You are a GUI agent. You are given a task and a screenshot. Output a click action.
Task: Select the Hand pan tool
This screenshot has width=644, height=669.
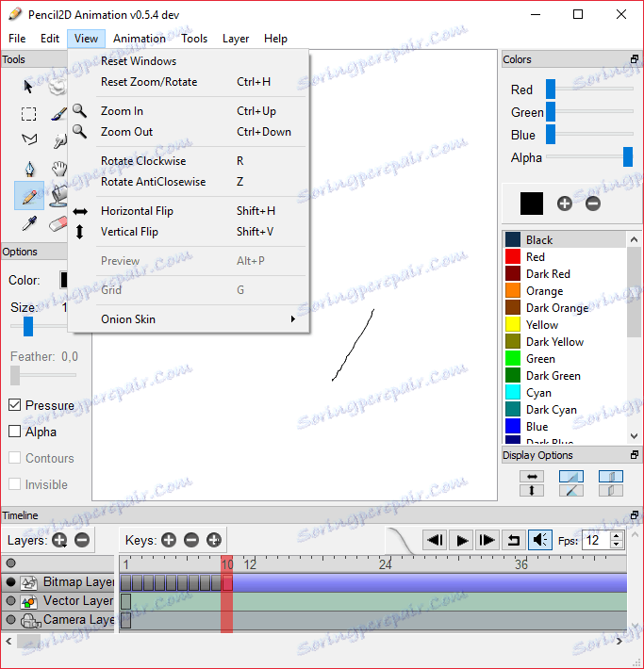coord(59,169)
